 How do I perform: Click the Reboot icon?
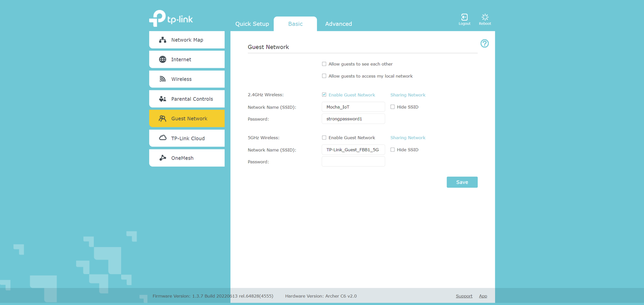point(485,17)
